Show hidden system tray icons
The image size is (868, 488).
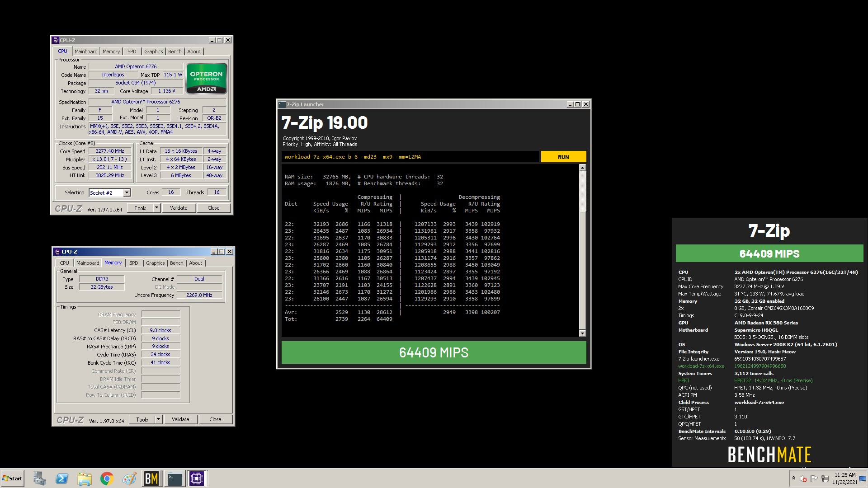tap(793, 478)
